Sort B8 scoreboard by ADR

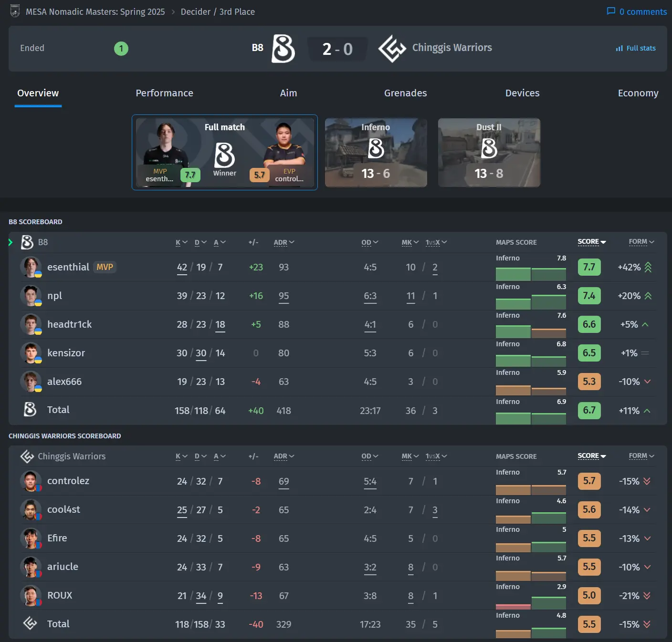[x=284, y=242]
